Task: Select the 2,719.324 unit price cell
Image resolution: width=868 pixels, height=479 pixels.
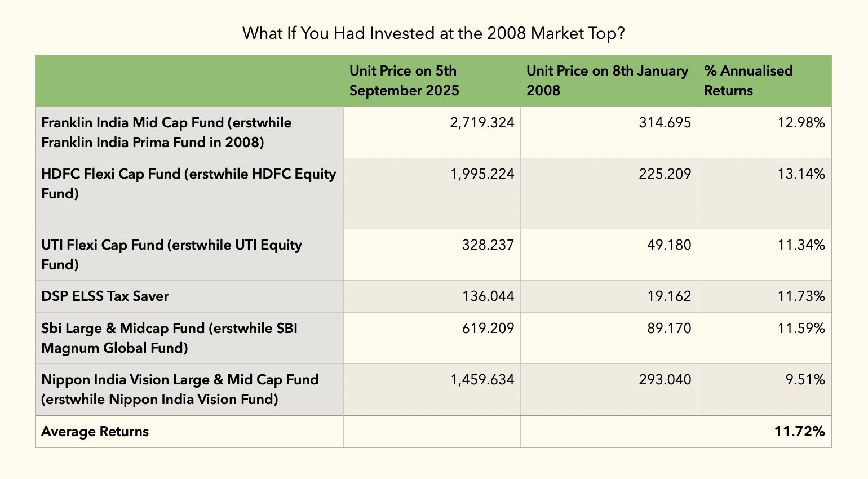Action: 482,123
